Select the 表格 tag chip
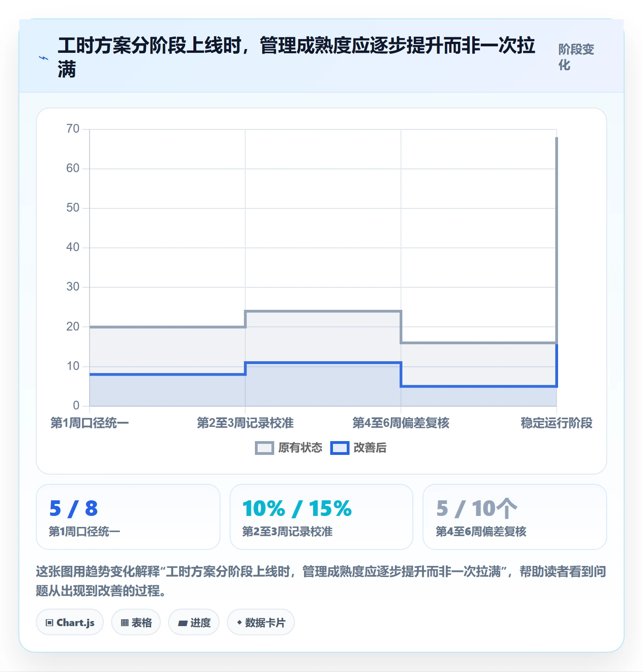 [136, 622]
